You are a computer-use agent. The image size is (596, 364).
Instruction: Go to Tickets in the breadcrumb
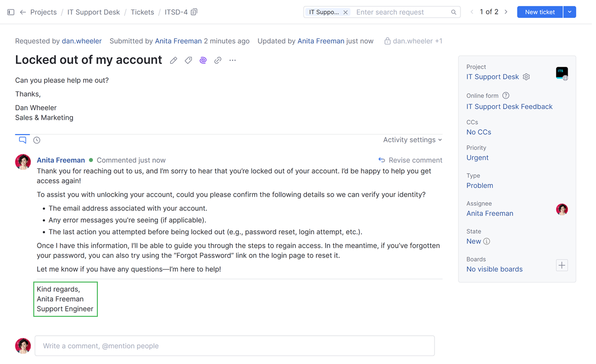pyautogui.click(x=142, y=12)
